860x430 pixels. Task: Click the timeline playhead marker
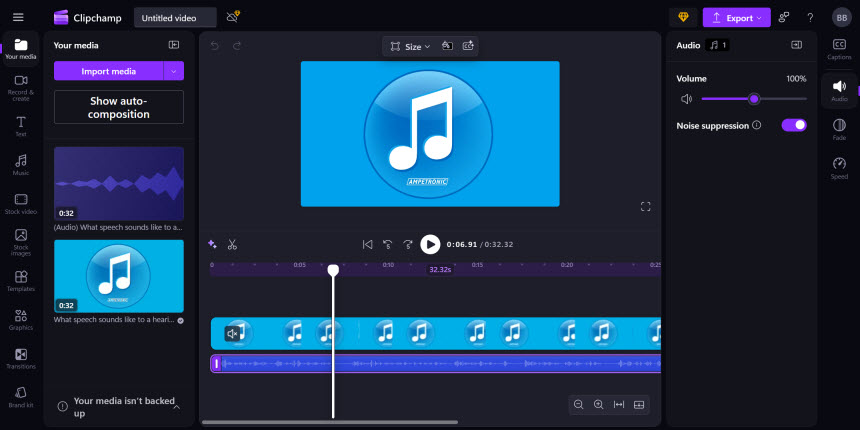tap(333, 270)
